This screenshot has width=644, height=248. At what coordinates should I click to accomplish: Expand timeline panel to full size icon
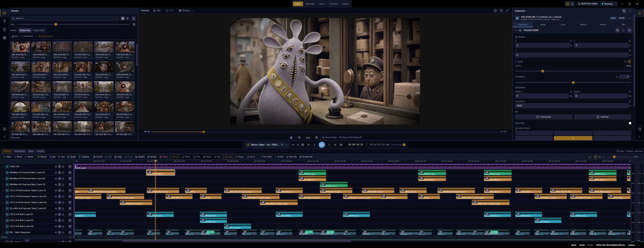(590, 157)
